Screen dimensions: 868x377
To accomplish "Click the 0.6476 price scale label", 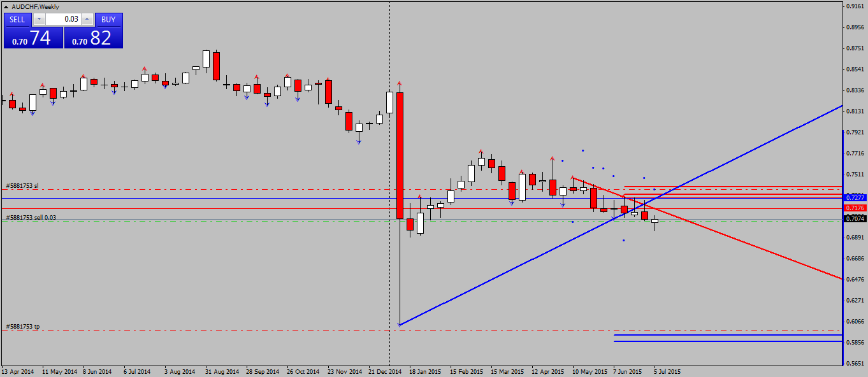I will [x=855, y=280].
